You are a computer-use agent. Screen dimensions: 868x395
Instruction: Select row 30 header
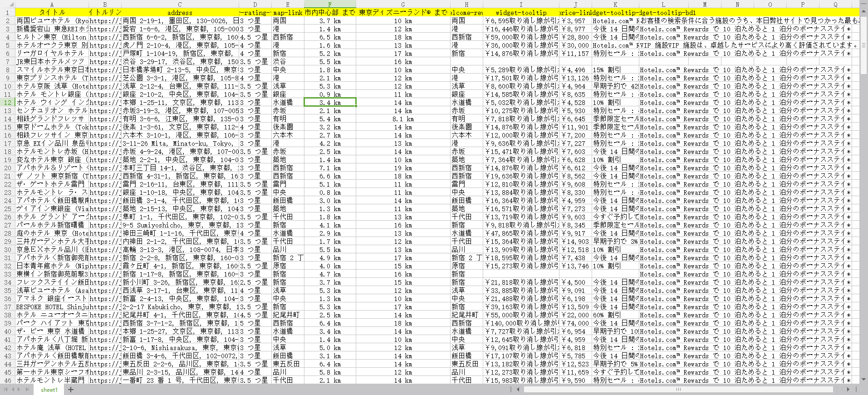[7, 250]
